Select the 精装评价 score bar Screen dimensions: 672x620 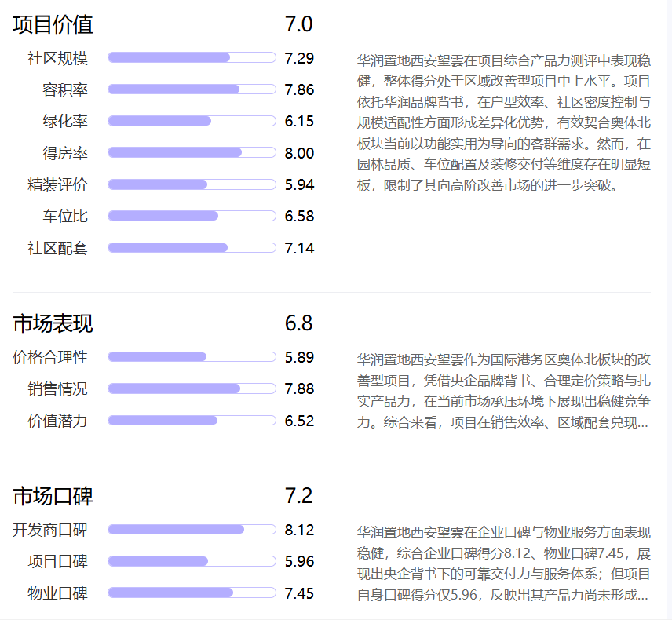coord(192,184)
